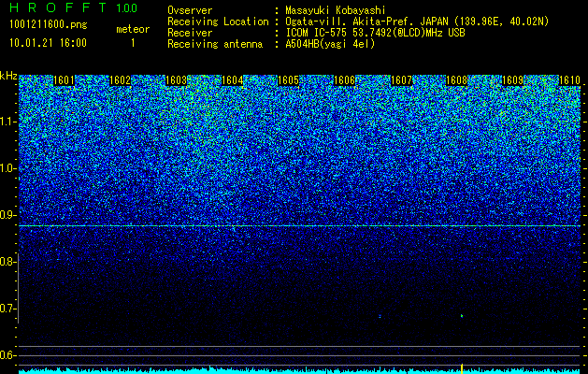Click the 0.9 kHz axis label
The width and height of the screenshot is (588, 374).
(x=8, y=215)
